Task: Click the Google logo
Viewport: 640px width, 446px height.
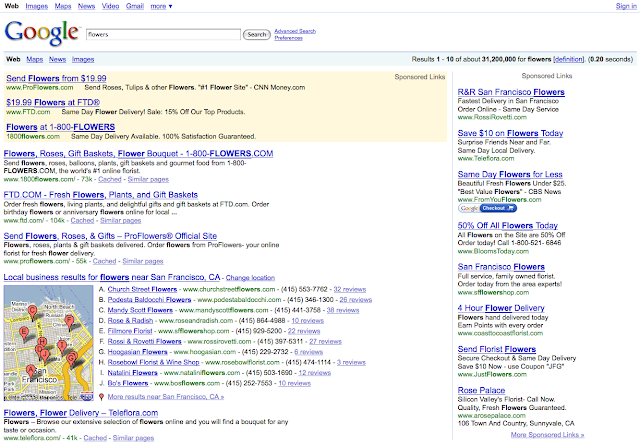Action: tap(42, 33)
